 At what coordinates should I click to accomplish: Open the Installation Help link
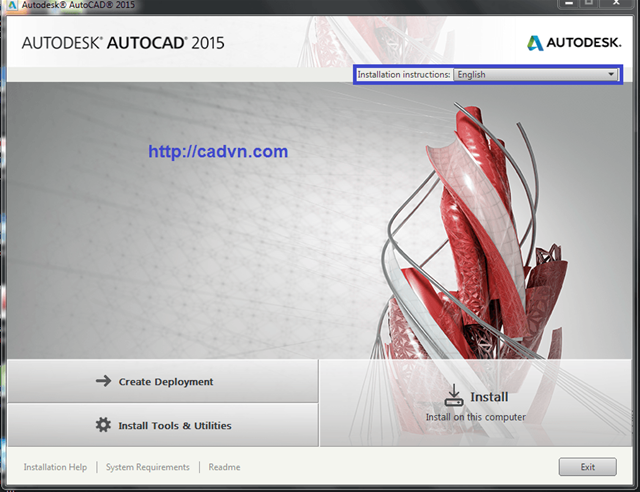pyautogui.click(x=55, y=467)
